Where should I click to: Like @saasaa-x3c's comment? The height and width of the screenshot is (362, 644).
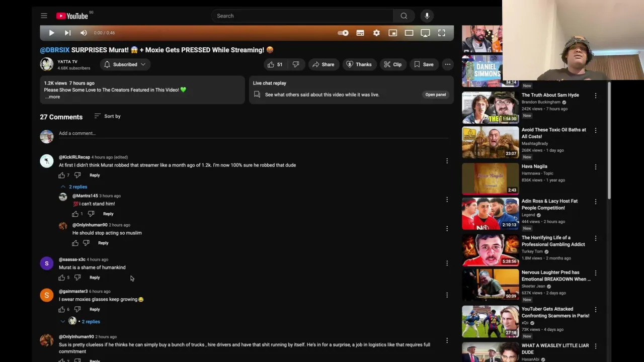tap(62, 278)
